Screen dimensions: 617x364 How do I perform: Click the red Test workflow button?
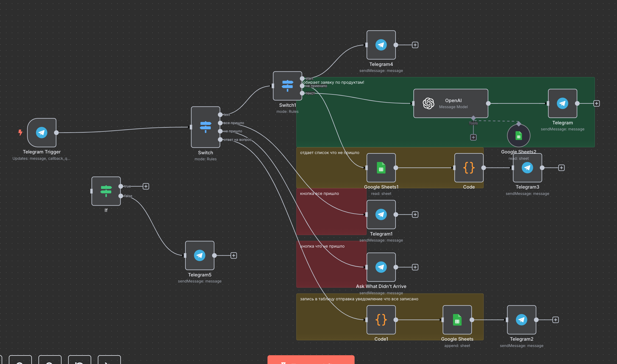pyautogui.click(x=311, y=360)
